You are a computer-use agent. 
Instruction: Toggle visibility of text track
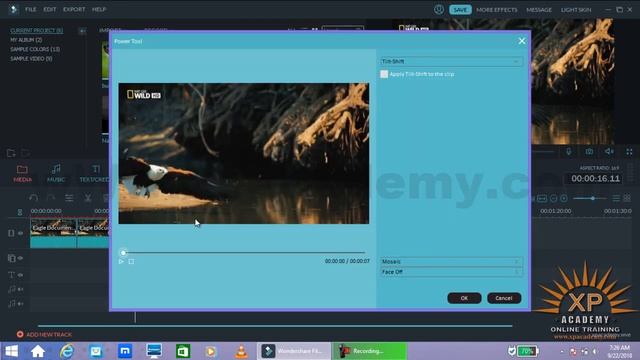(x=20, y=275)
